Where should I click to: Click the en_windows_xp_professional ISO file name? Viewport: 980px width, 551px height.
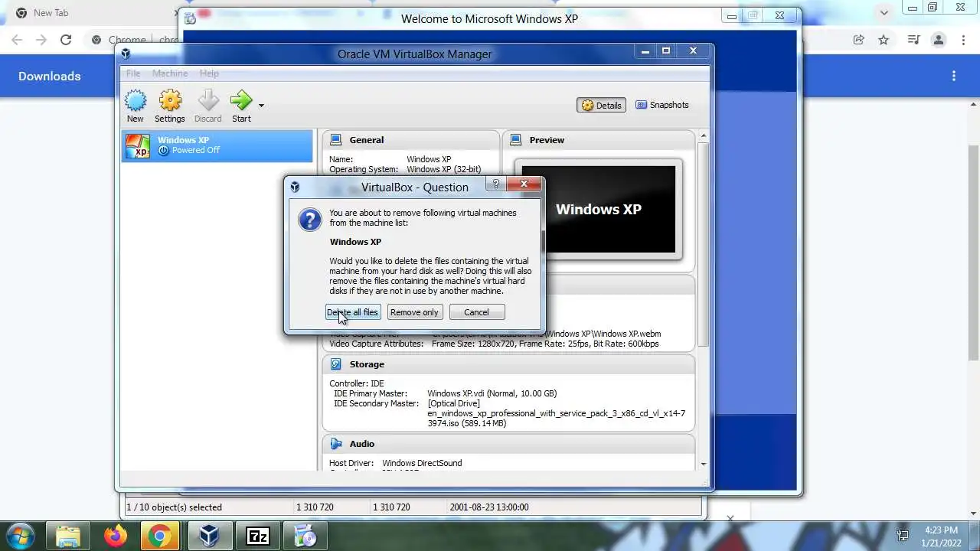(556, 418)
